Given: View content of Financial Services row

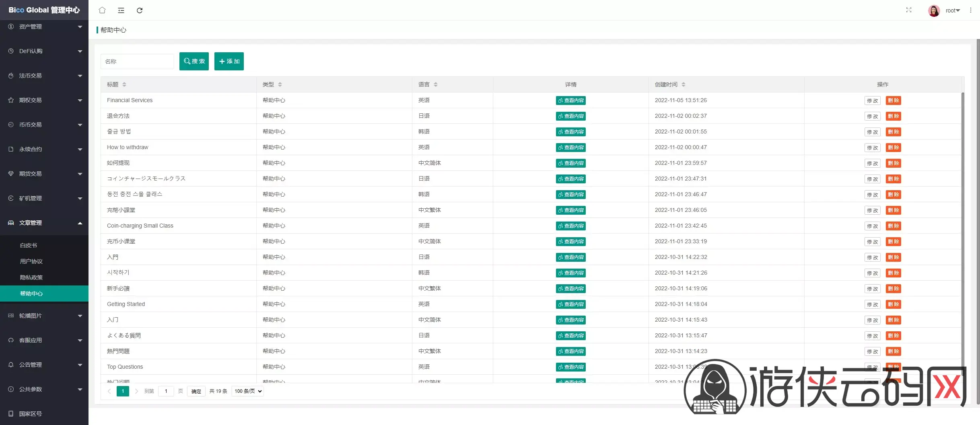Looking at the screenshot, I should click(570, 101).
